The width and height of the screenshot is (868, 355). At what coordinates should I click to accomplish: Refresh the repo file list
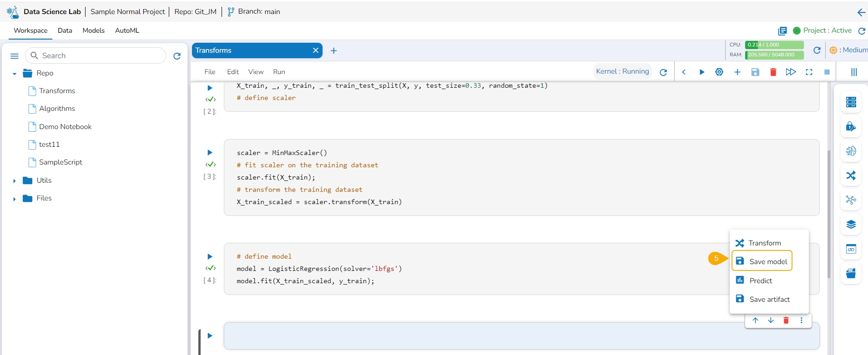click(x=177, y=56)
